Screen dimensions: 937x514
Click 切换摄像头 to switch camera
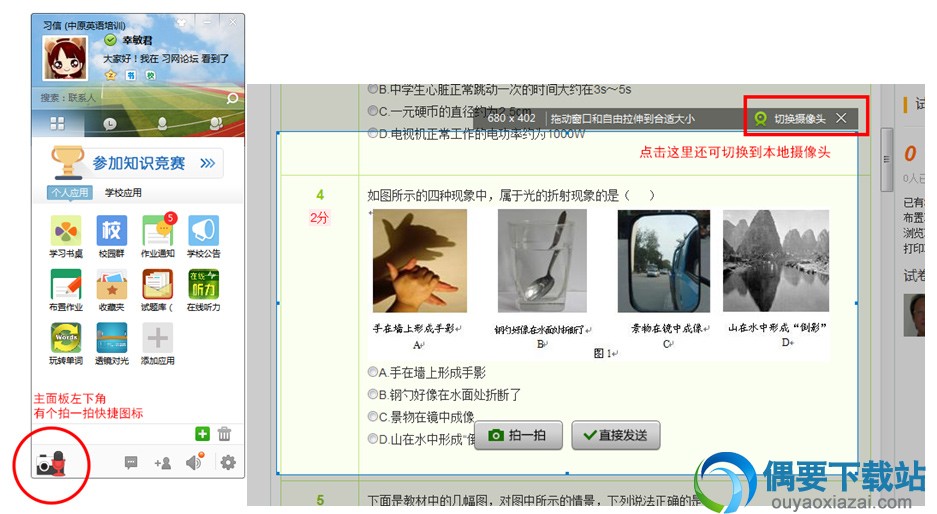(x=791, y=118)
